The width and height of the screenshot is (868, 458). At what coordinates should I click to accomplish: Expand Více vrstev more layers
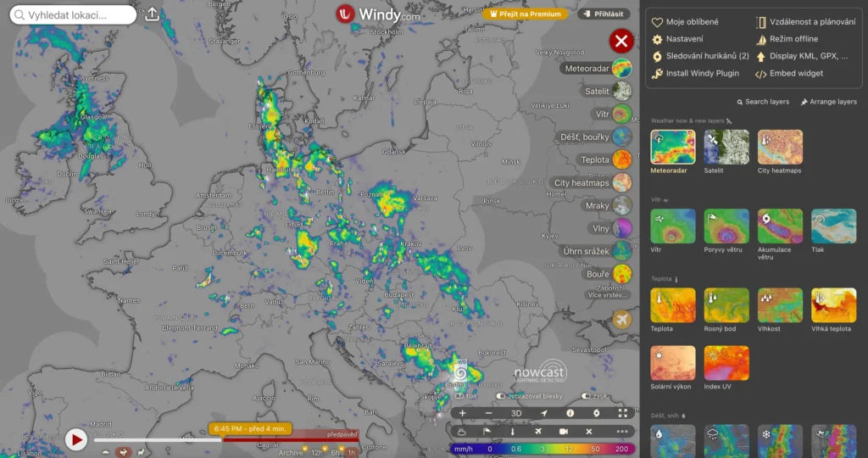click(607, 294)
